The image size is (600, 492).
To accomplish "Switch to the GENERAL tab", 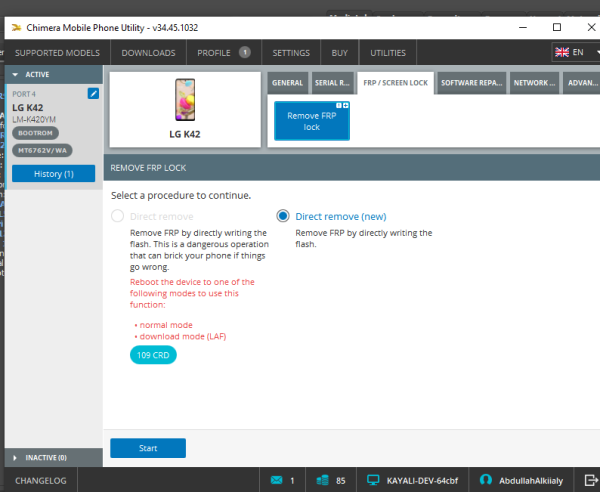I will click(x=287, y=83).
